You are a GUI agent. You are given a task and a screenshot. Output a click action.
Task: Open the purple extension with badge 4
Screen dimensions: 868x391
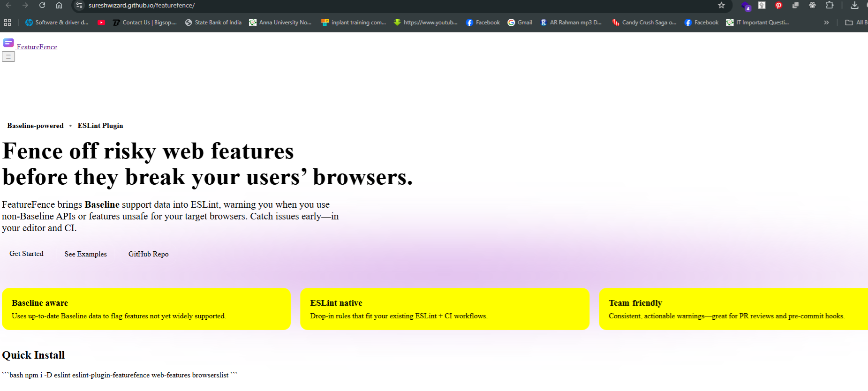pos(745,6)
